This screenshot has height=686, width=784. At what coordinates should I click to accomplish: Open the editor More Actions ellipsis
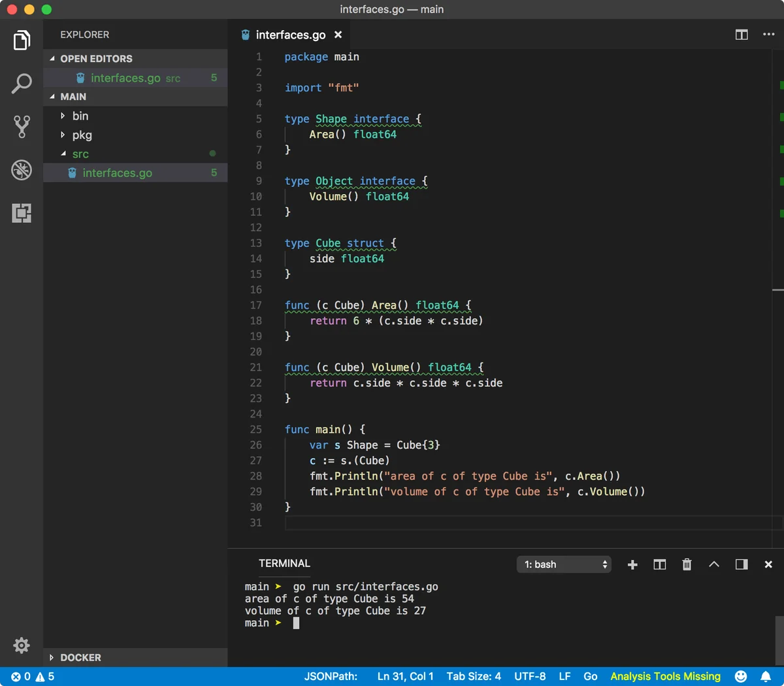pos(769,35)
